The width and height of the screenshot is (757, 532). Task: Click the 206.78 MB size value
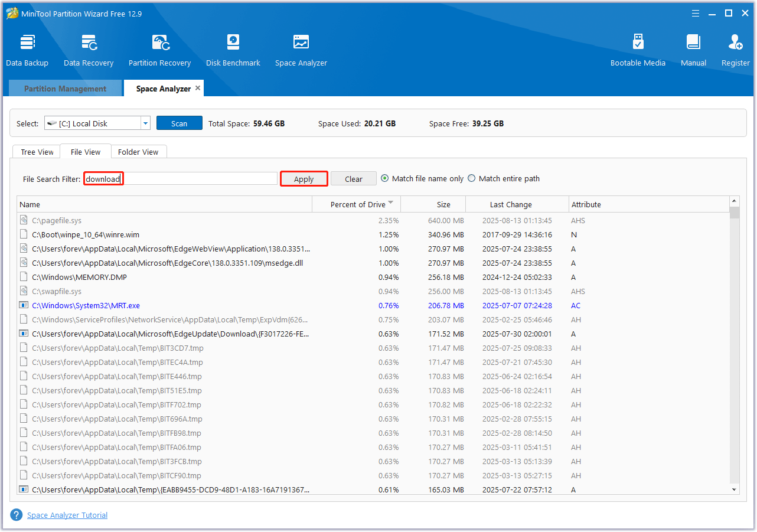coord(446,305)
